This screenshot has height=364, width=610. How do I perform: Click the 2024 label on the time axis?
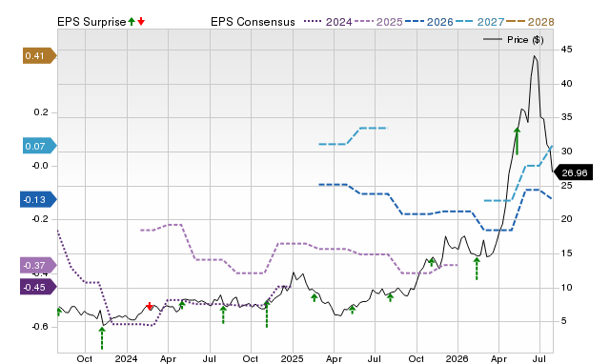(126, 358)
